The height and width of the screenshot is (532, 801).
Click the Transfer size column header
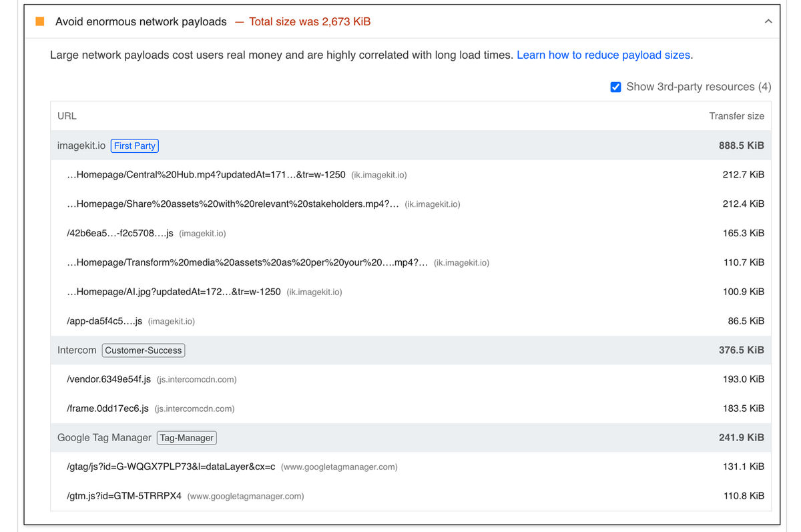[x=736, y=115]
